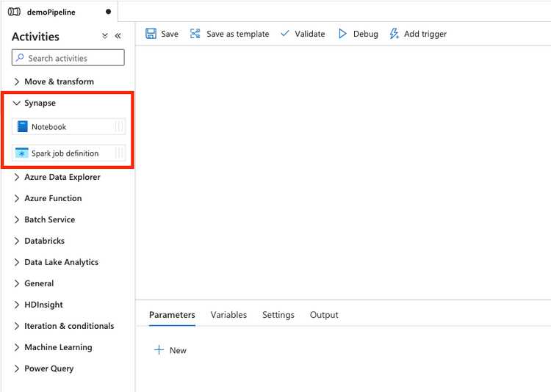The height and width of the screenshot is (392, 551).
Task: Select the Spark job definition icon
Action: pos(22,153)
